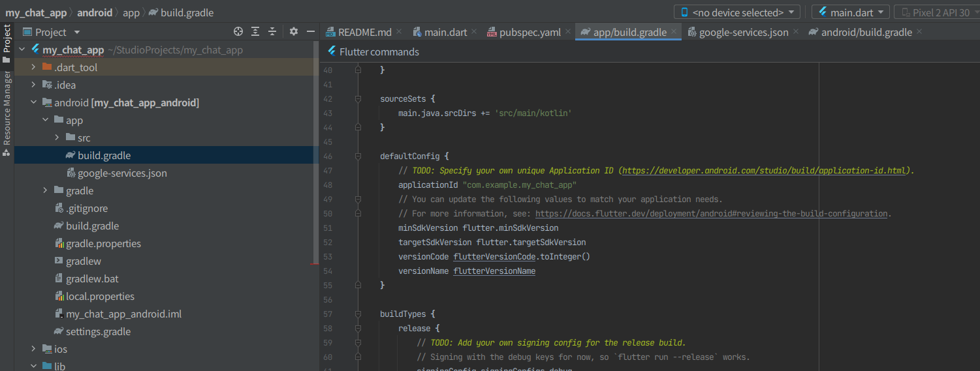Click gradle icon in build.gradle breadcrumb

click(153, 12)
